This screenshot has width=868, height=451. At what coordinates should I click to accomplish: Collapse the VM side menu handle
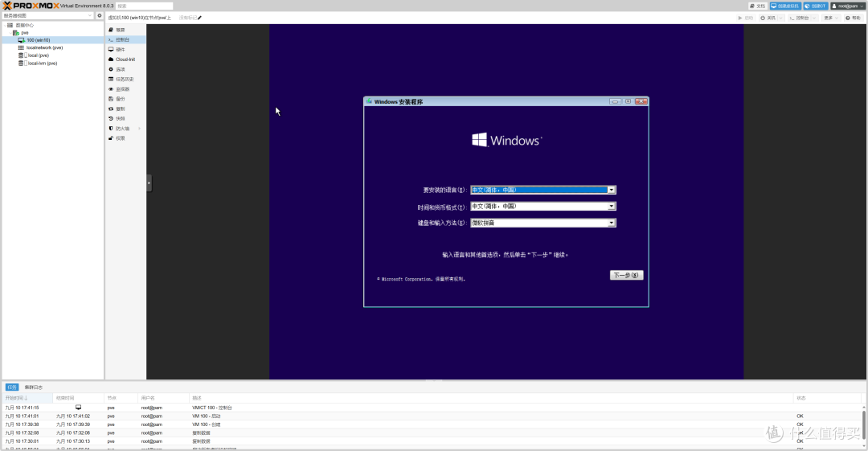[149, 182]
